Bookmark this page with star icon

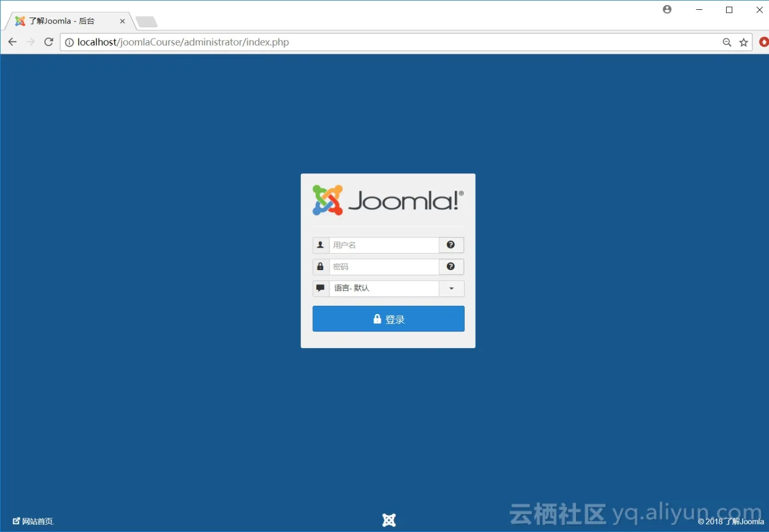744,42
